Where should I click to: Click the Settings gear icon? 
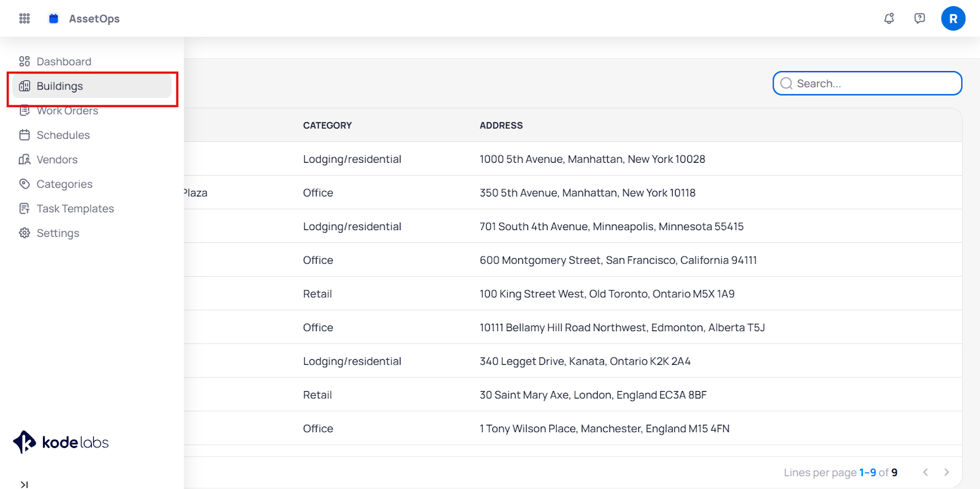click(x=24, y=233)
